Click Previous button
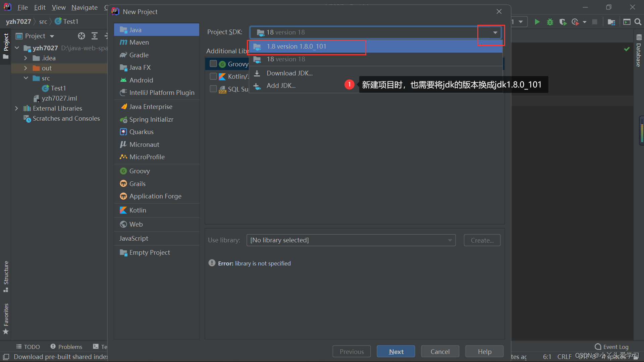 (x=352, y=351)
